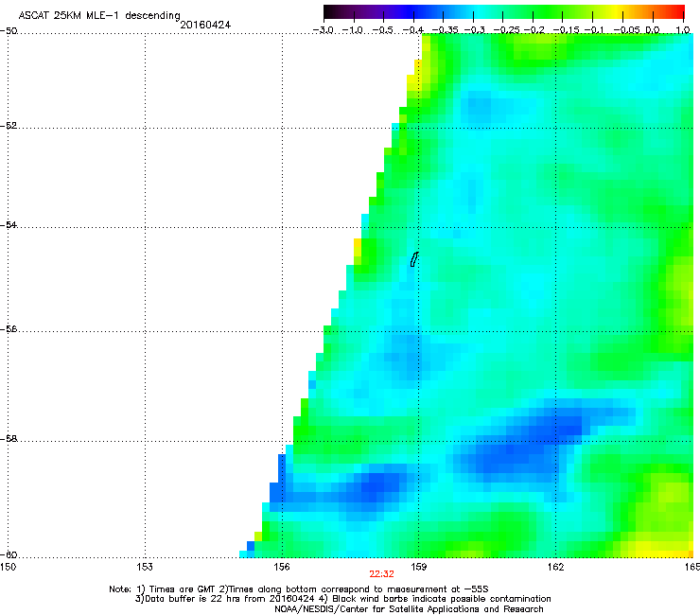This screenshot has height=615, width=700.
Task: Click the color scale label -0.4
Action: (413, 30)
